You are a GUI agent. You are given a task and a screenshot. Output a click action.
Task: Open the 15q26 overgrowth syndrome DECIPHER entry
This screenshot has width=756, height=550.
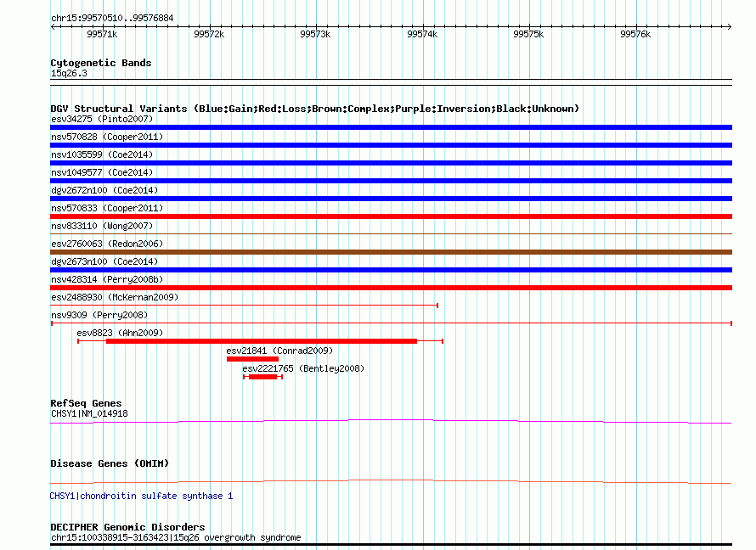(176, 537)
